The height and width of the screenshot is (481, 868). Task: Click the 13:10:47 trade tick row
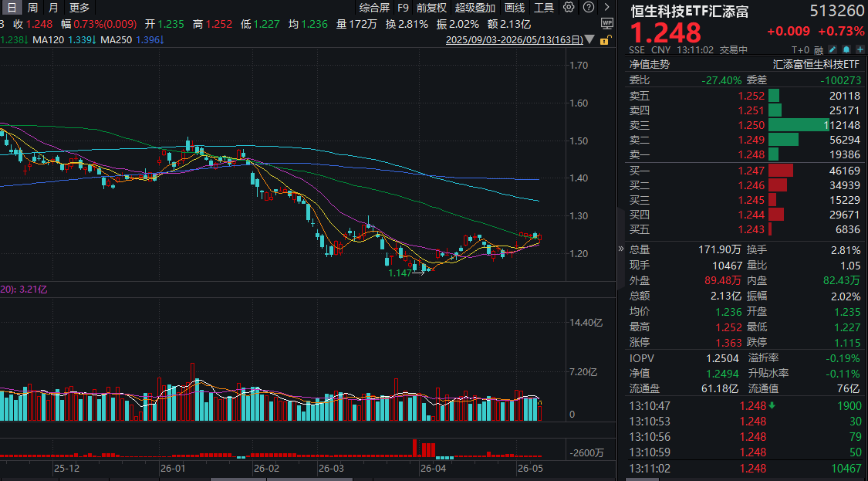pyautogui.click(x=745, y=406)
